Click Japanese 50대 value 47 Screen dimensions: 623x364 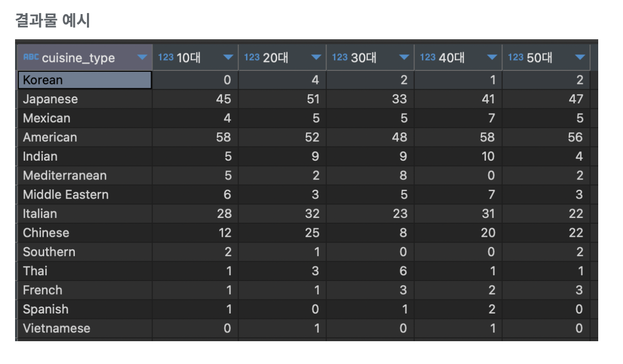pos(575,99)
